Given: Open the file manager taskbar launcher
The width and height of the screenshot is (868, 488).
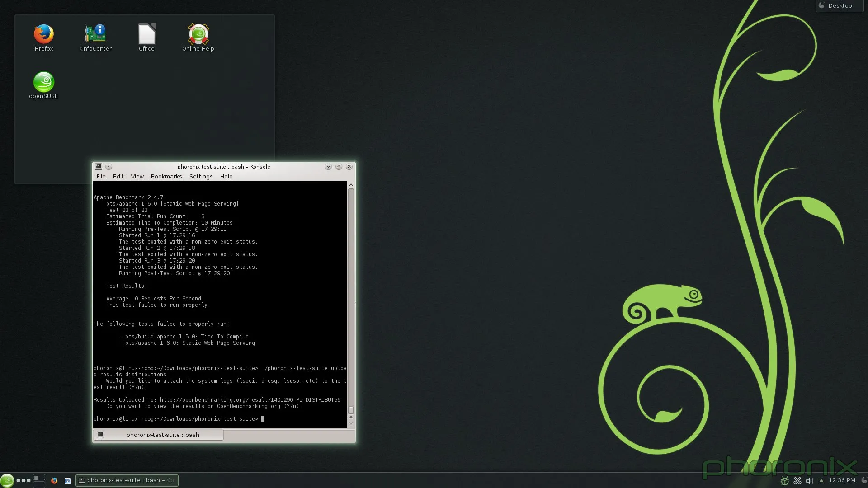Looking at the screenshot, I should [x=67, y=481].
